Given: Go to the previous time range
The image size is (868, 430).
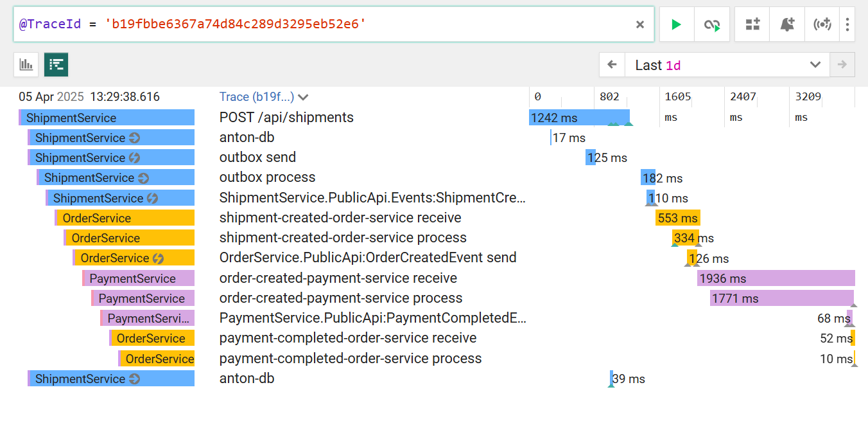Looking at the screenshot, I should pos(612,65).
